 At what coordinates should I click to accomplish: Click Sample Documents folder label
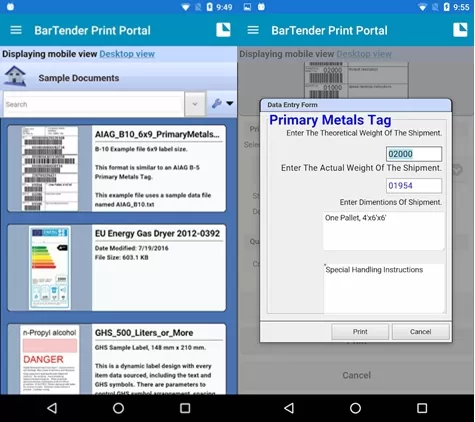click(79, 78)
